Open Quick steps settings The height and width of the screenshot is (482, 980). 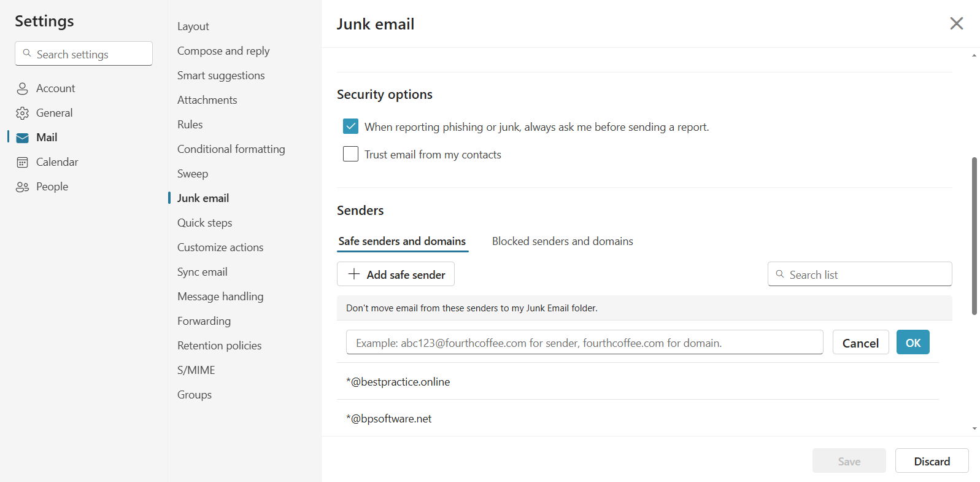(204, 223)
